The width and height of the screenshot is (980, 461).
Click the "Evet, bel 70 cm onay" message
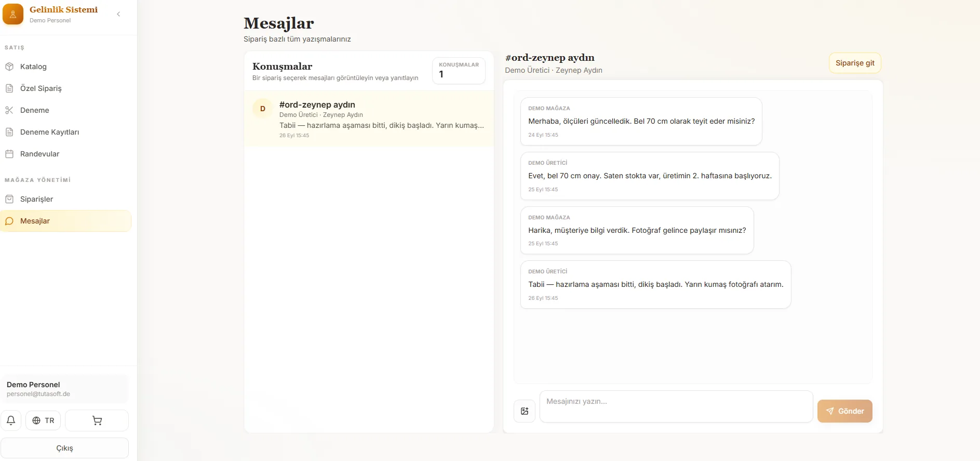[x=650, y=176]
